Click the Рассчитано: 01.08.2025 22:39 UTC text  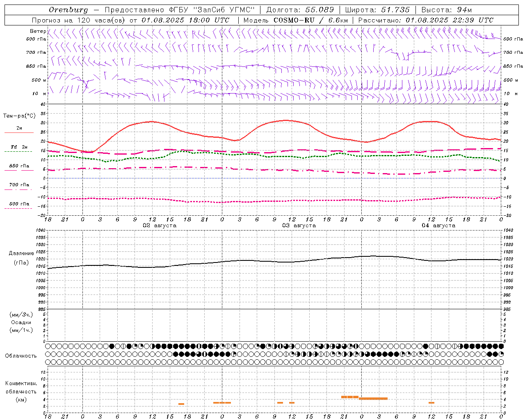pyautogui.click(x=426, y=20)
